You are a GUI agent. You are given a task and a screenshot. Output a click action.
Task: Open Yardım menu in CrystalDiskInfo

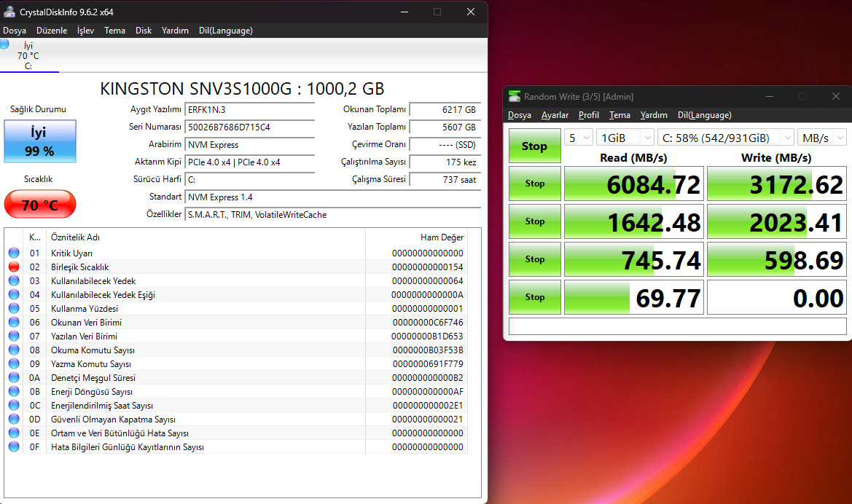point(175,31)
